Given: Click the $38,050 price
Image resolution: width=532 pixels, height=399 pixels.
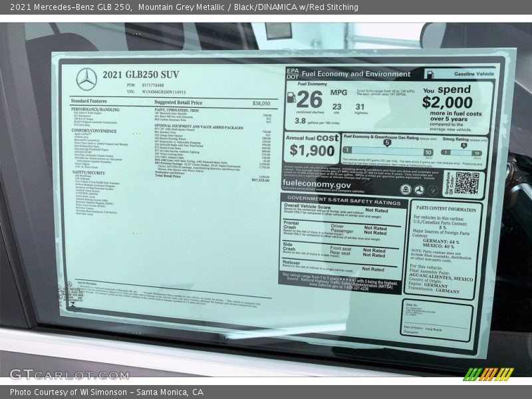Looking at the screenshot, I should pos(261,103).
